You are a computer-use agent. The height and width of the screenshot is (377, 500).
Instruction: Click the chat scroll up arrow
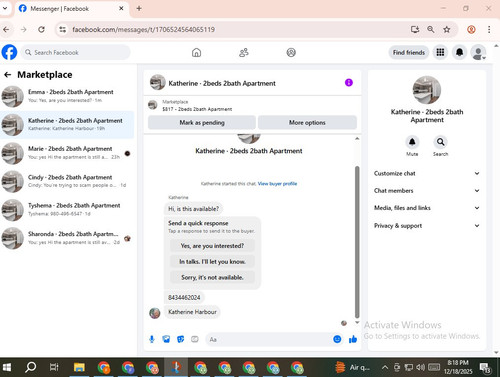pyautogui.click(x=357, y=138)
